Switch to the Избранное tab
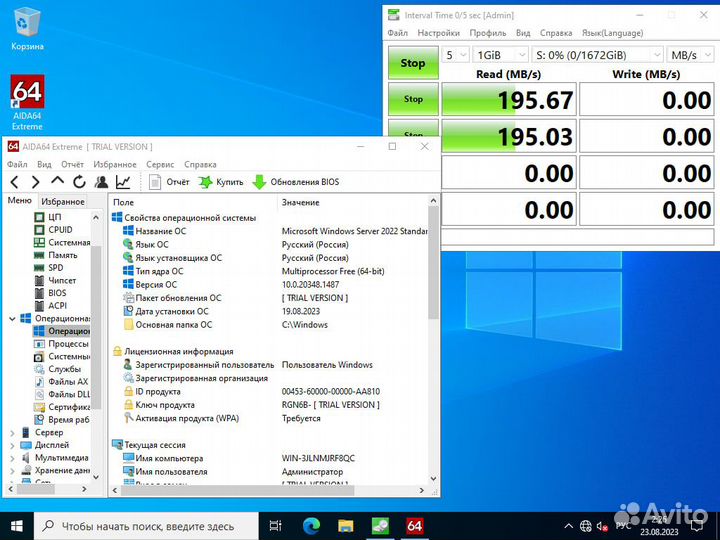 coord(63,202)
